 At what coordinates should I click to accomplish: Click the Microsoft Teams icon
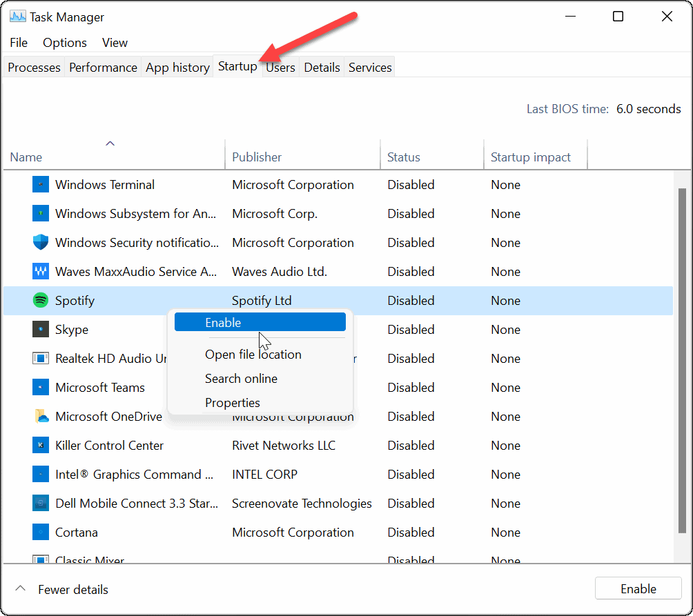coord(40,387)
